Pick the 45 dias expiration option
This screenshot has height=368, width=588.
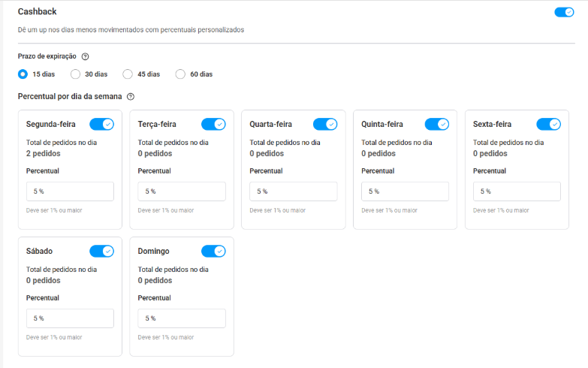click(128, 74)
